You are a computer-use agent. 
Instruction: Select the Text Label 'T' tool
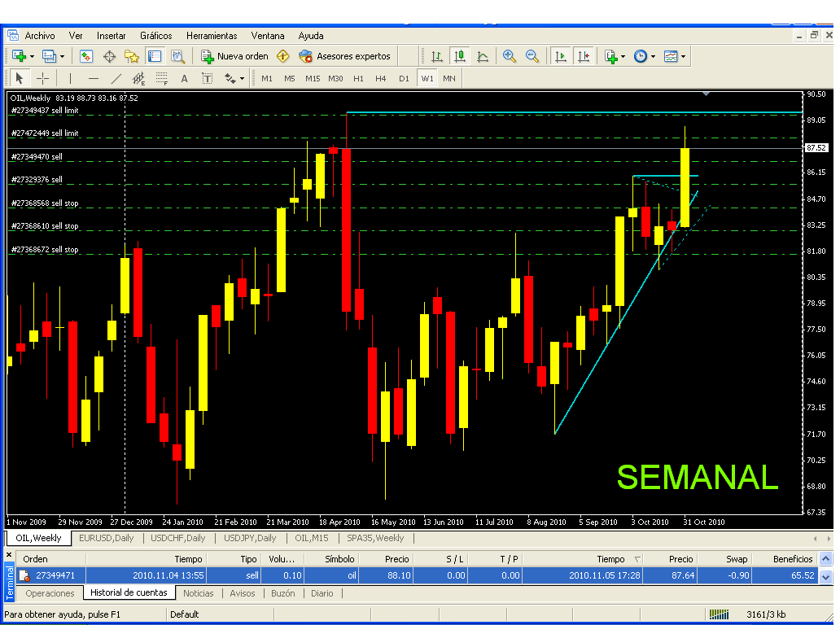[207, 79]
